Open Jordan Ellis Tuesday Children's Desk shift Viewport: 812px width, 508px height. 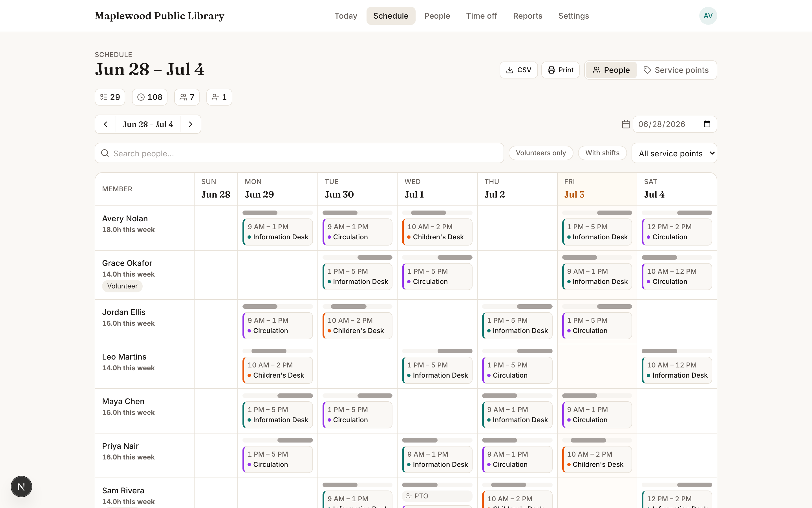pos(357,326)
